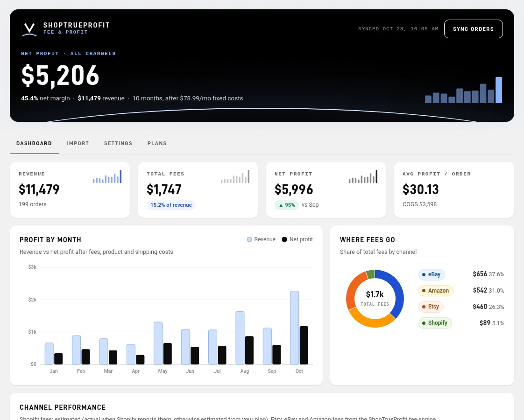Go to the Plans tab
This screenshot has width=524, height=420.
pyautogui.click(x=157, y=143)
